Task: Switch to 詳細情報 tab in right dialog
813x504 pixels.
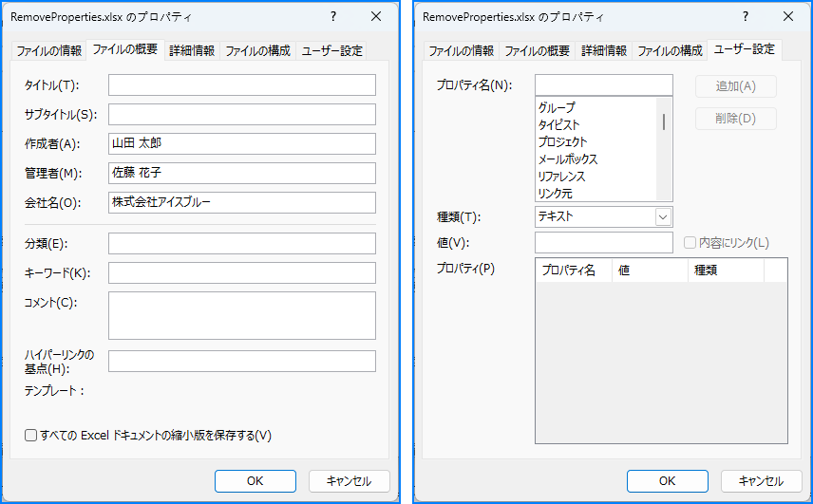Action: [x=603, y=51]
